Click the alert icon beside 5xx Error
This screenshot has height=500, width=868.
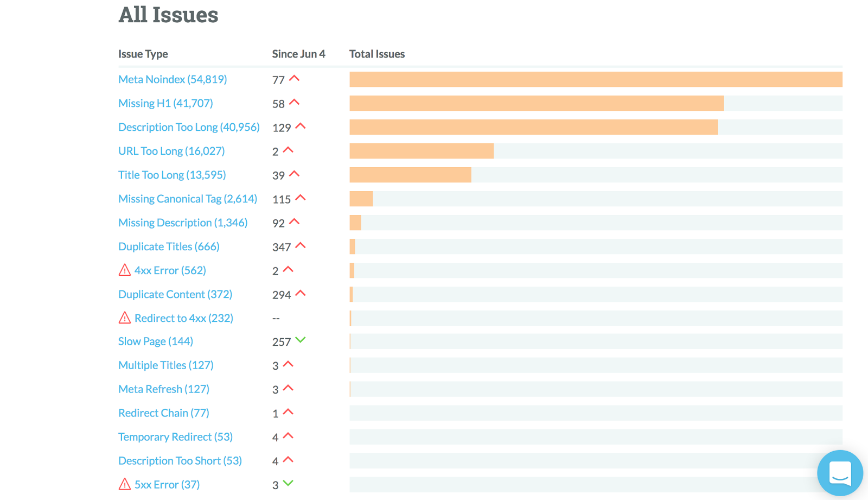pos(125,484)
